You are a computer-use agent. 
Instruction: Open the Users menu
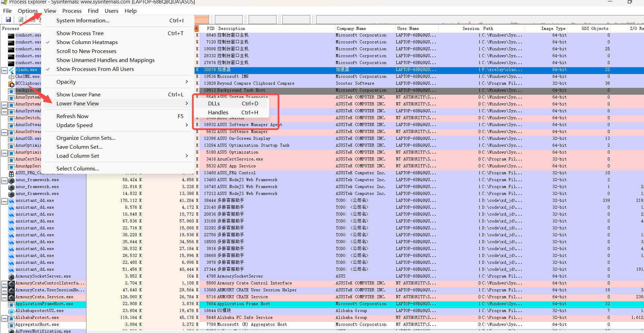[x=112, y=11]
